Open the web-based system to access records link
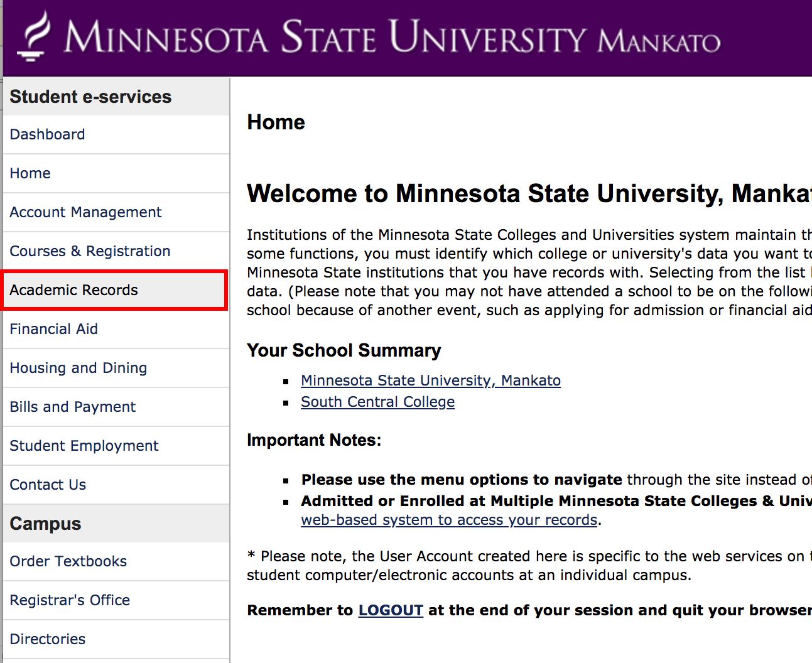Image resolution: width=812 pixels, height=663 pixels. click(449, 520)
